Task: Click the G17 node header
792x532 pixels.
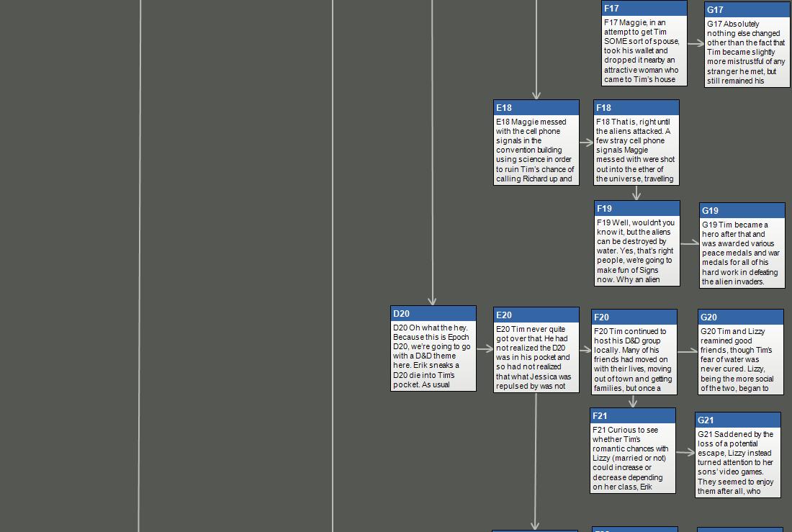Action: 747,10
